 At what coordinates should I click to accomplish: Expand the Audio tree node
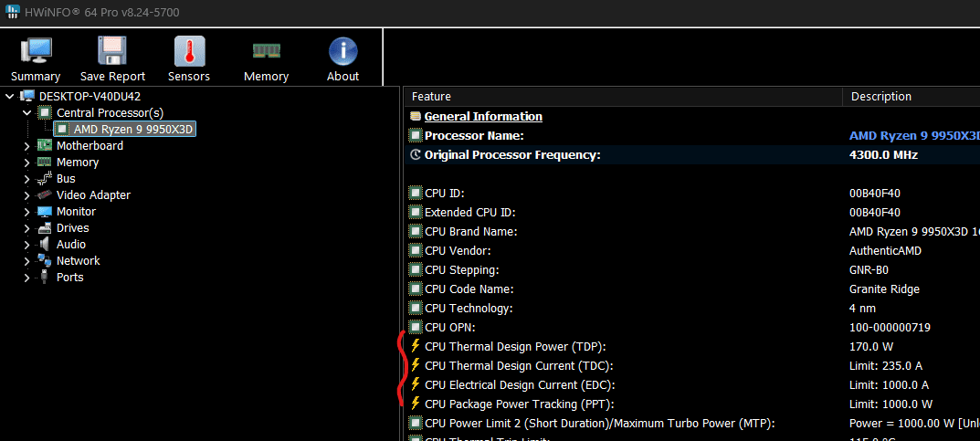click(x=26, y=245)
